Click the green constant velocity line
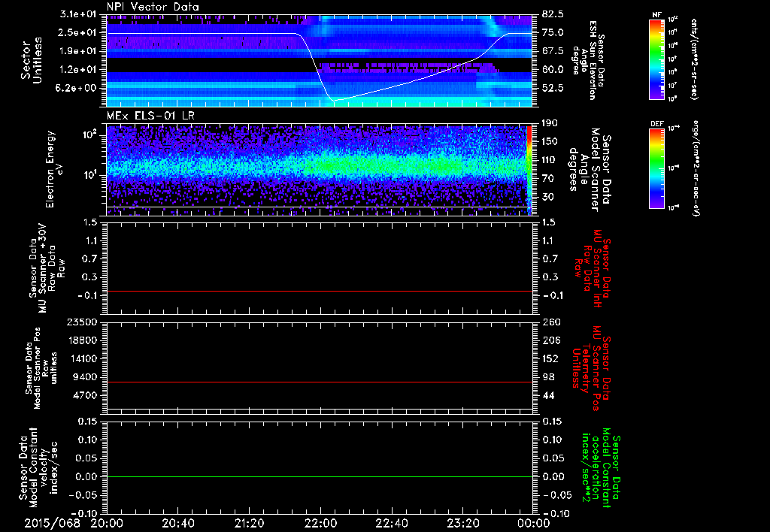The width and height of the screenshot is (770, 532). 320,477
